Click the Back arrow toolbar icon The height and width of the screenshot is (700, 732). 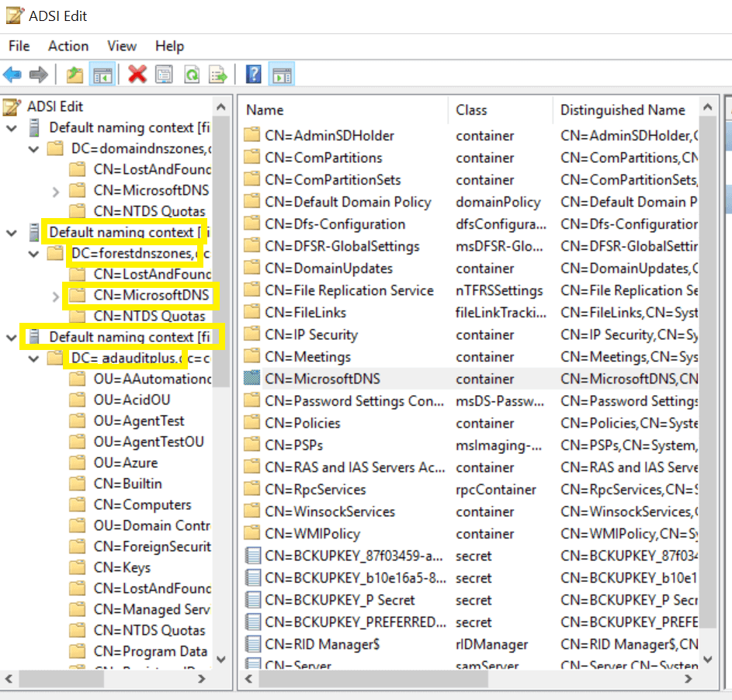(12, 75)
